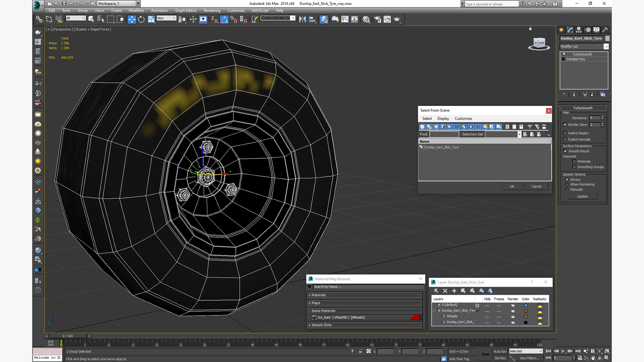Click OK in Select From Scene
This screenshot has width=644, height=362.
pos(512,186)
